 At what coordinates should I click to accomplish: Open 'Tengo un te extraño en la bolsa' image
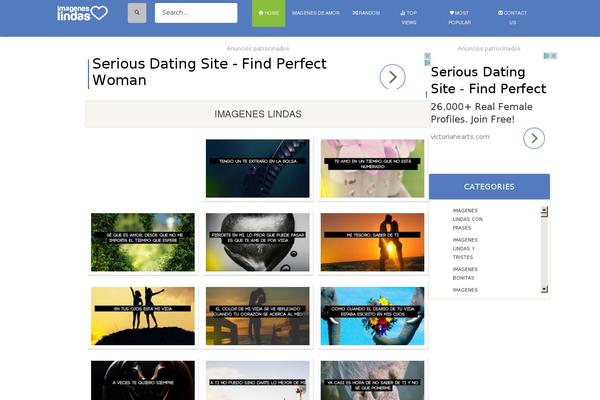pos(258,168)
